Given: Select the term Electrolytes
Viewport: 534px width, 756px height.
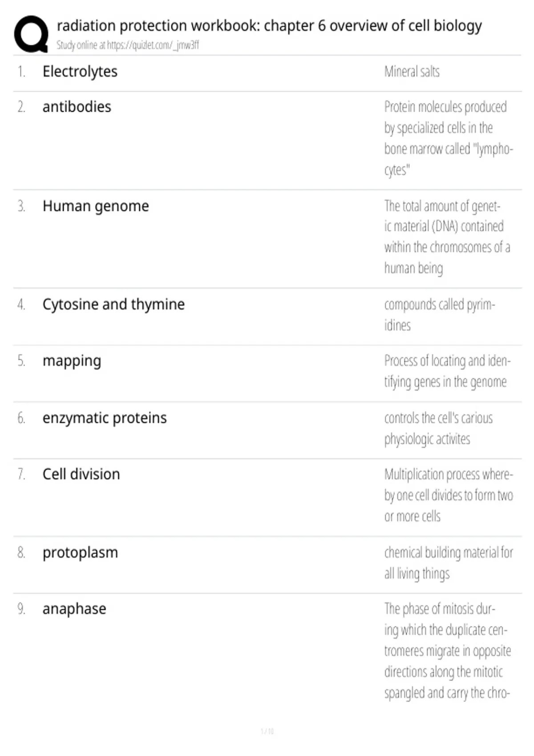Looking at the screenshot, I should (80, 71).
